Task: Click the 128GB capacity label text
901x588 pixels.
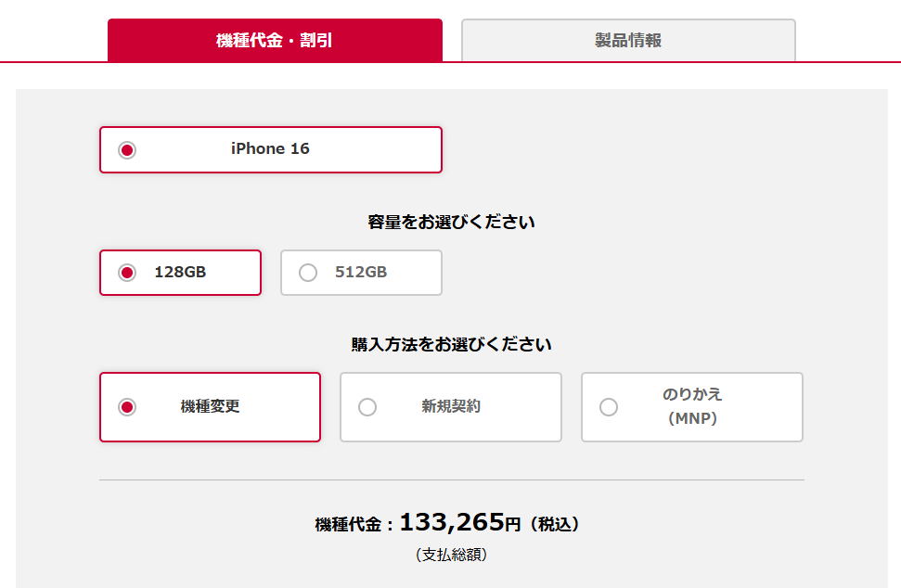Action: tap(180, 273)
